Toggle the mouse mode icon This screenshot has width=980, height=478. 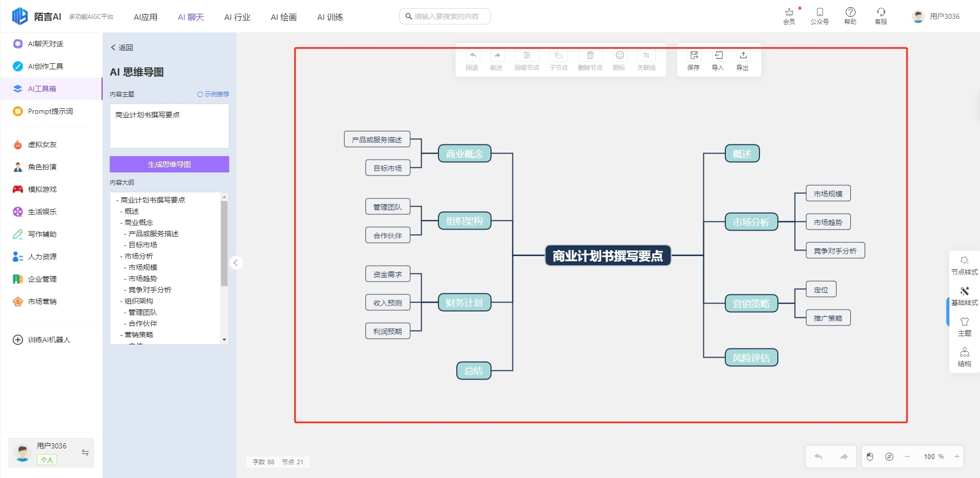point(870,457)
